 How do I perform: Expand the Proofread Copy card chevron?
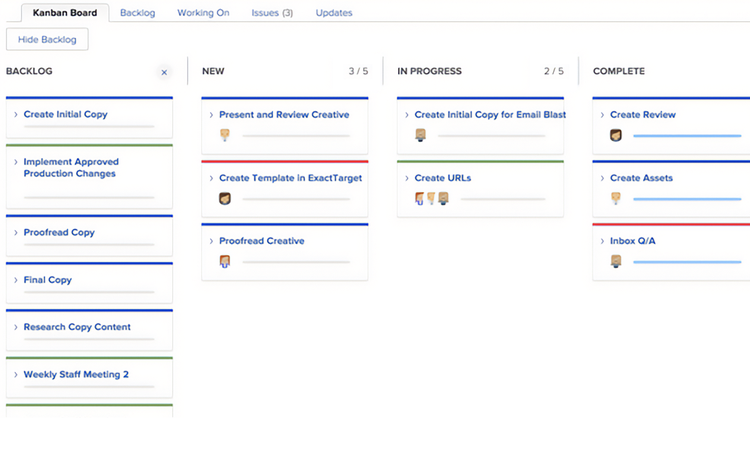[x=16, y=233]
